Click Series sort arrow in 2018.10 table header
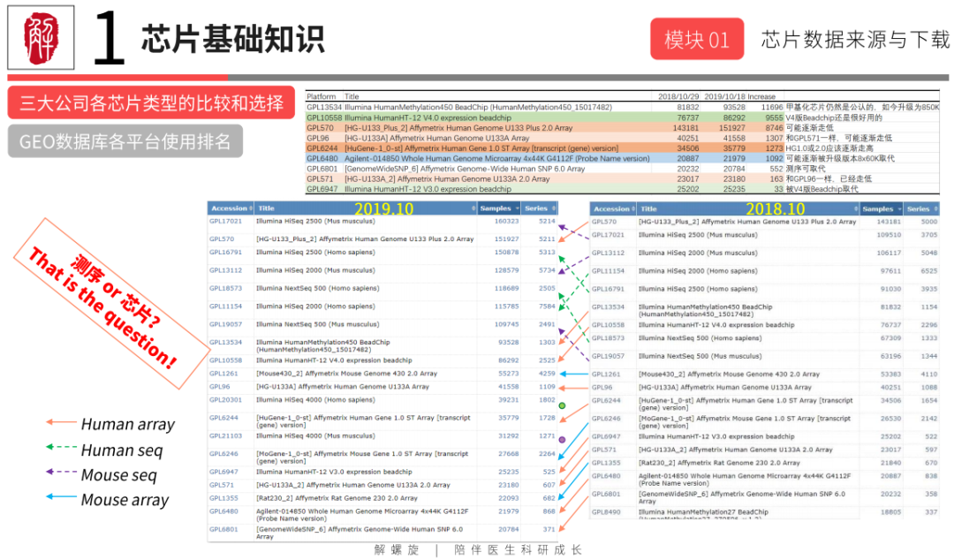954x560 pixels. coord(935,208)
